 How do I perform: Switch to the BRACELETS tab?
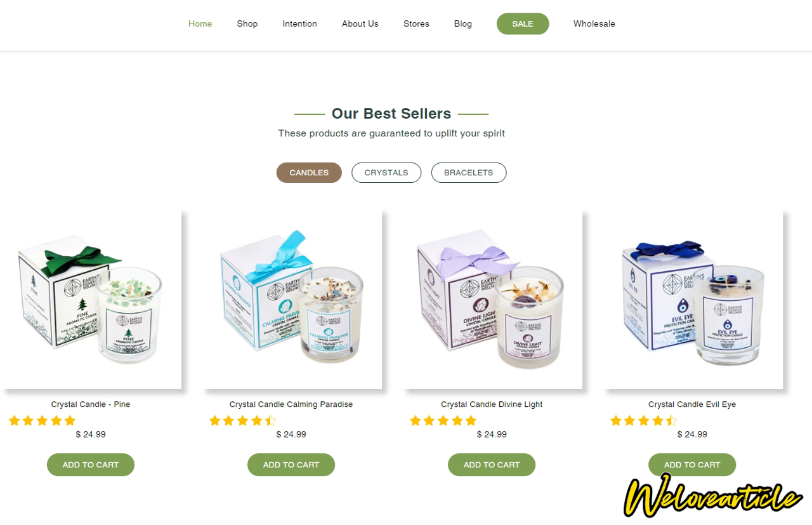point(469,173)
